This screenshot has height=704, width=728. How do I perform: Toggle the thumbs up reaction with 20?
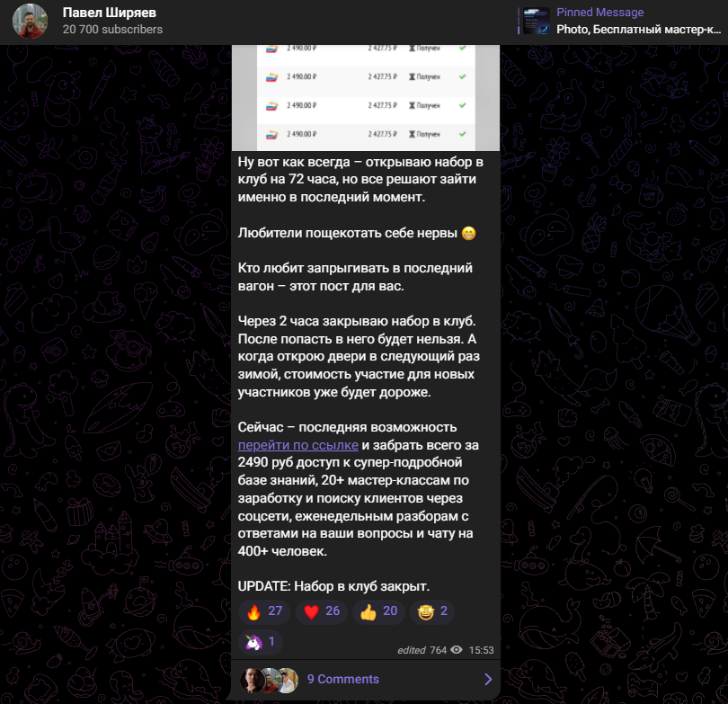[x=379, y=611]
